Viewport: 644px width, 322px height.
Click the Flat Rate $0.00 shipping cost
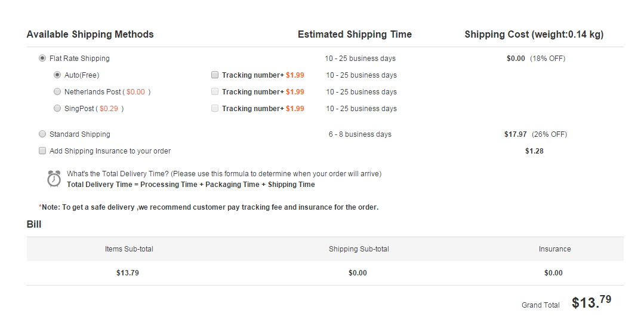(516, 59)
